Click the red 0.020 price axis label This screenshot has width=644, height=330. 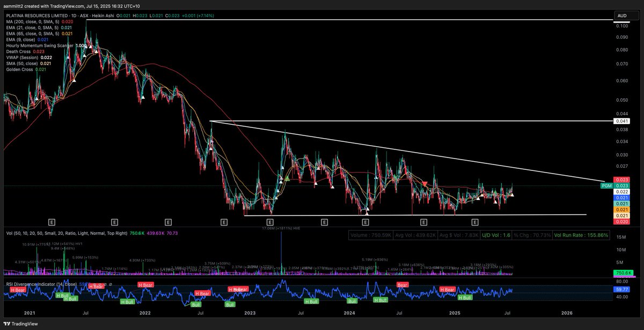pos(621,221)
